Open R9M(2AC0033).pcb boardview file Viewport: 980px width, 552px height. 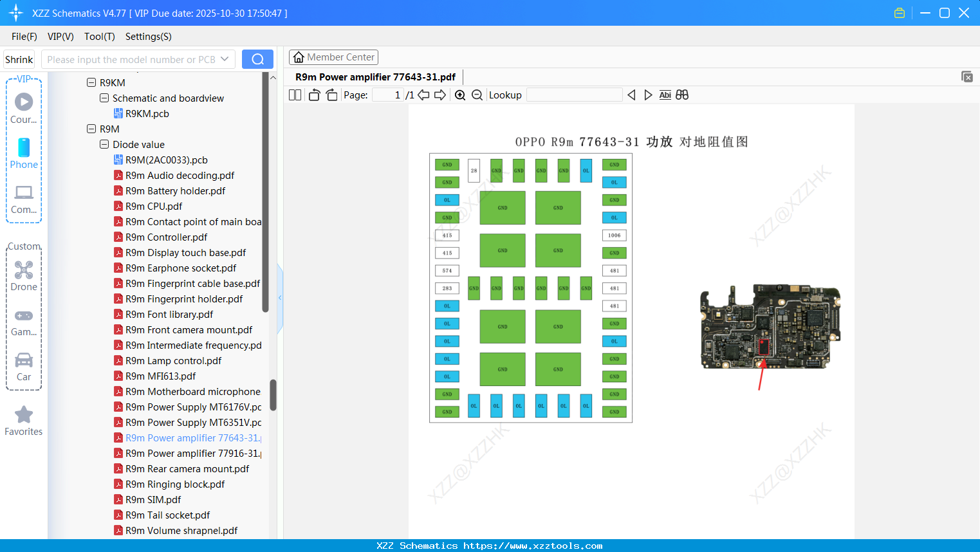(167, 160)
